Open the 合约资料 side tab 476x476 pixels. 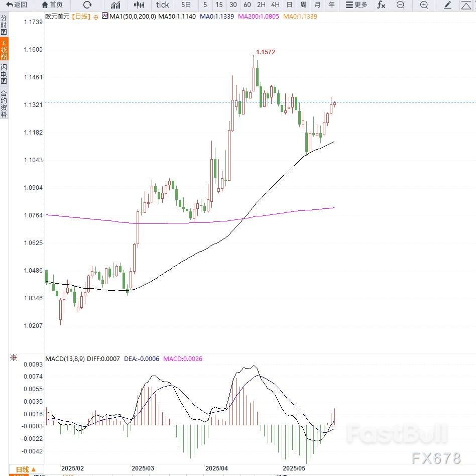[4, 103]
